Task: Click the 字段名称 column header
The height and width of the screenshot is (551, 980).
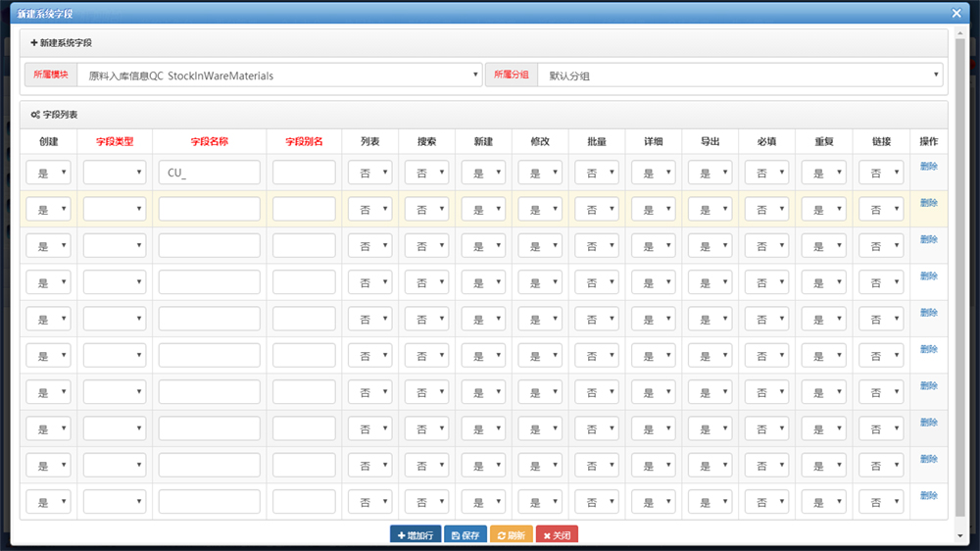Action: click(210, 142)
